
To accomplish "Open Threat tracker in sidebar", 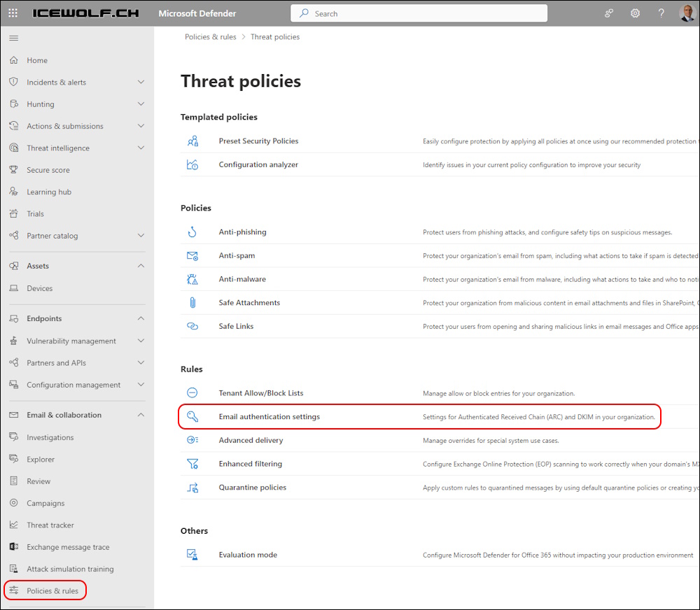I will tap(50, 525).
